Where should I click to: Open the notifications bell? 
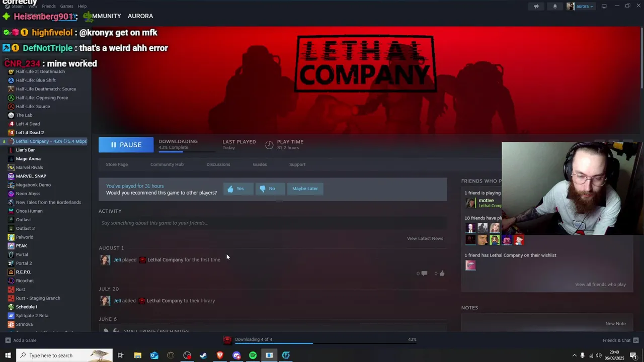click(555, 6)
